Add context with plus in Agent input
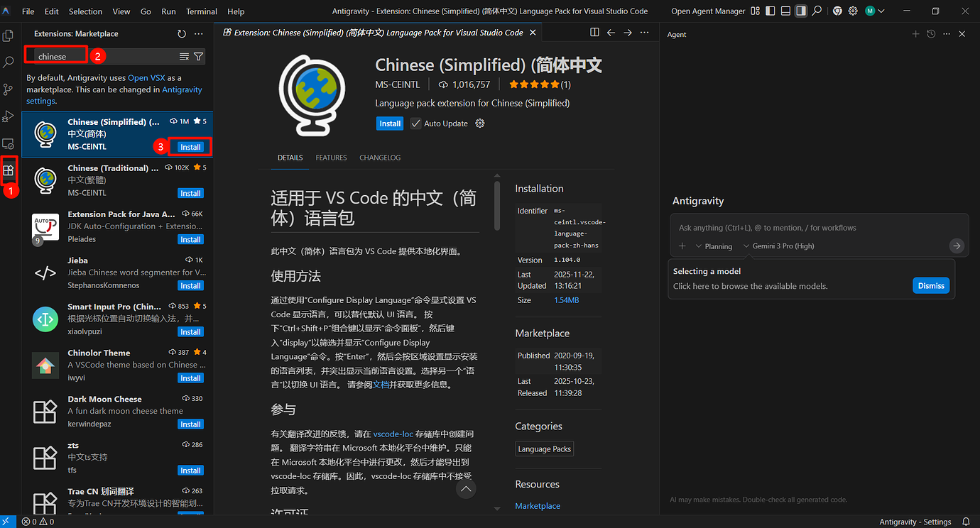The image size is (980, 528). click(x=682, y=246)
